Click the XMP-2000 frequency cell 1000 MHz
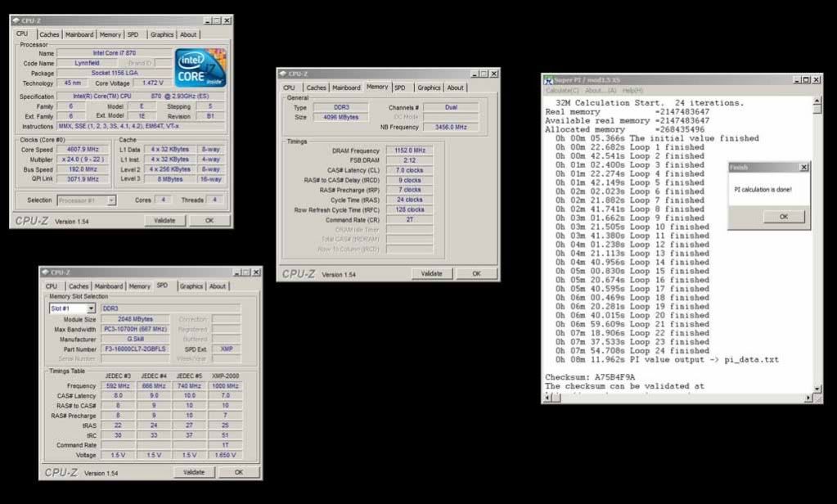The height and width of the screenshot is (504, 837). click(x=225, y=386)
